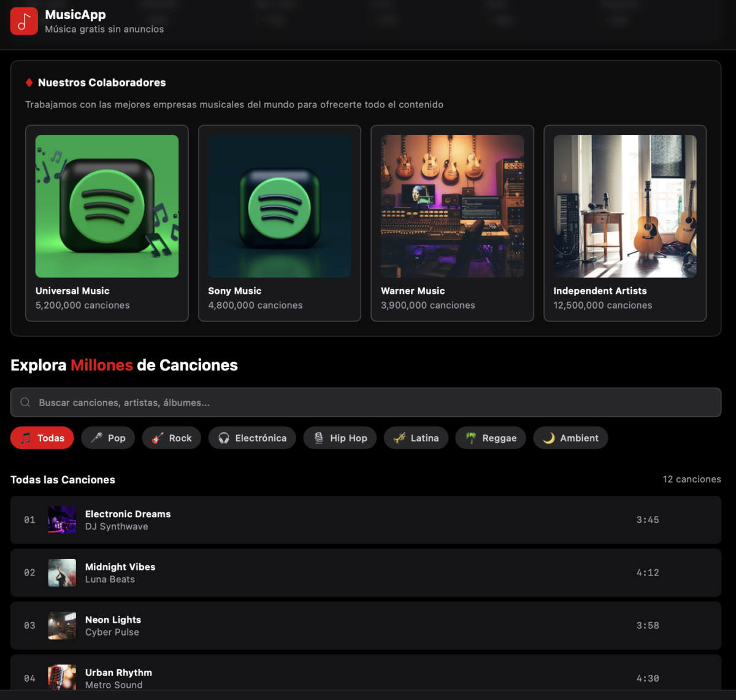Select the Midnight Vibes song title
Viewport: 736px width, 700px height.
coord(120,567)
